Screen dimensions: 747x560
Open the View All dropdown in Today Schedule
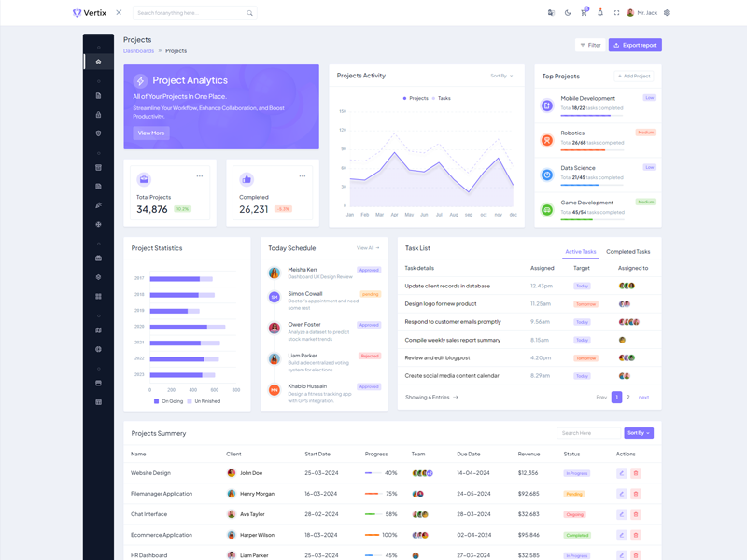368,248
